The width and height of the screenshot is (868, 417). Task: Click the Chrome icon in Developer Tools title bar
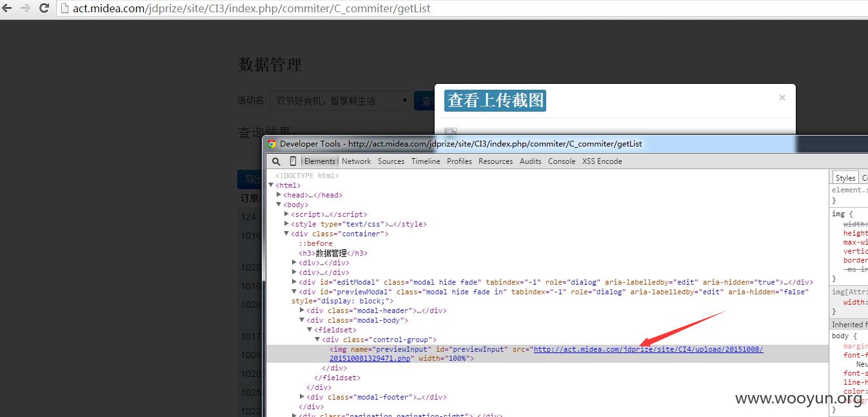click(272, 144)
